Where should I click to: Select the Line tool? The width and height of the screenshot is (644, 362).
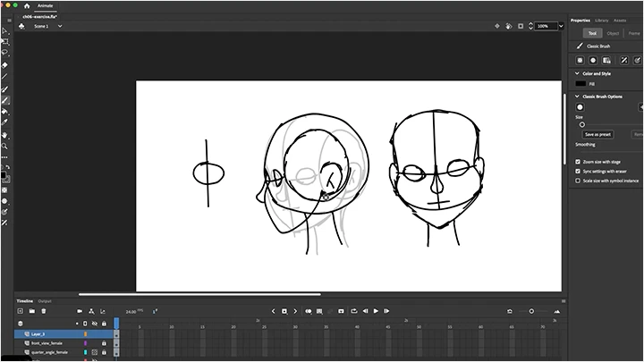click(5, 76)
